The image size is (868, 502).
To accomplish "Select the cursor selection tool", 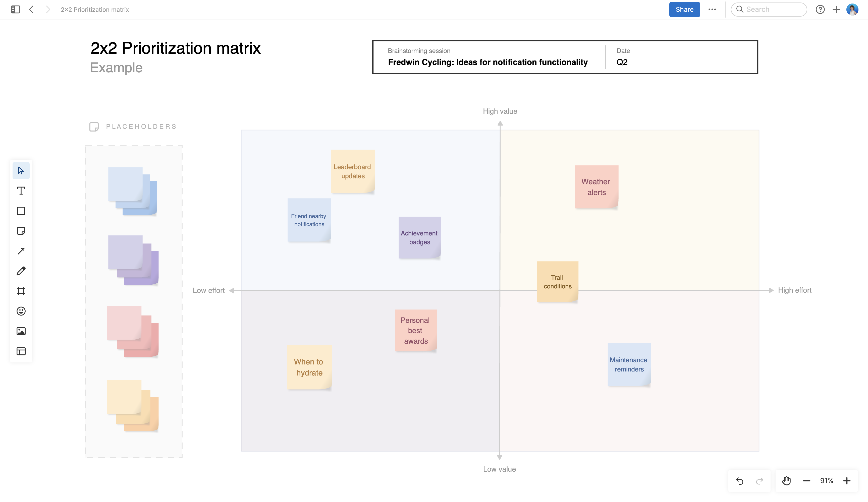I will [21, 170].
